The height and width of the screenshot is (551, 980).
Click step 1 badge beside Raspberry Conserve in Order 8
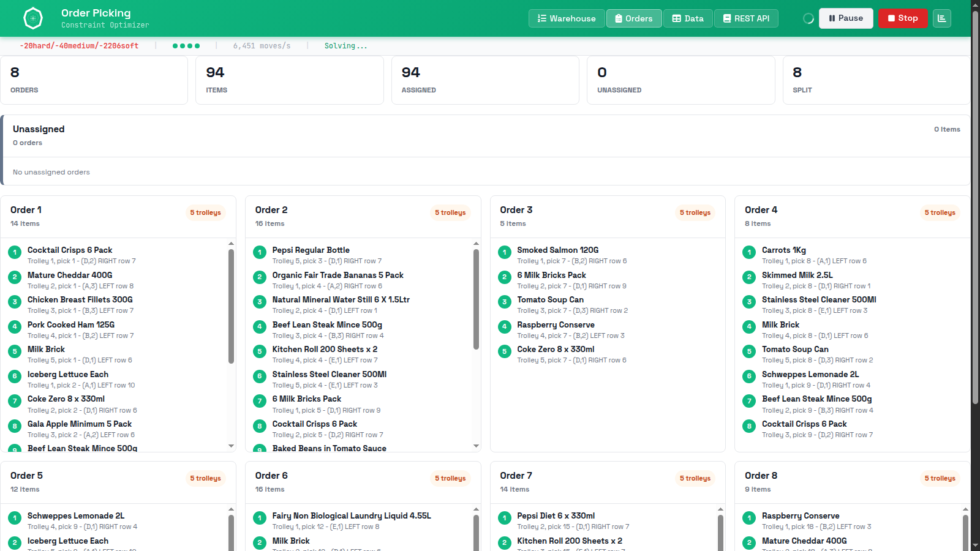(x=749, y=518)
